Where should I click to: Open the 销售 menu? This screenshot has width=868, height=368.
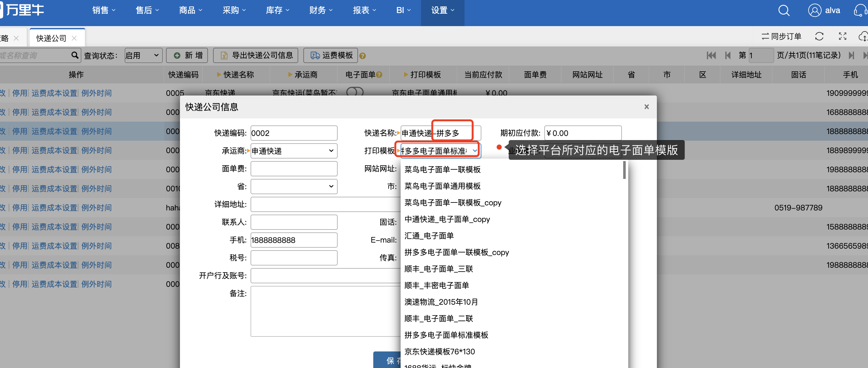click(104, 10)
